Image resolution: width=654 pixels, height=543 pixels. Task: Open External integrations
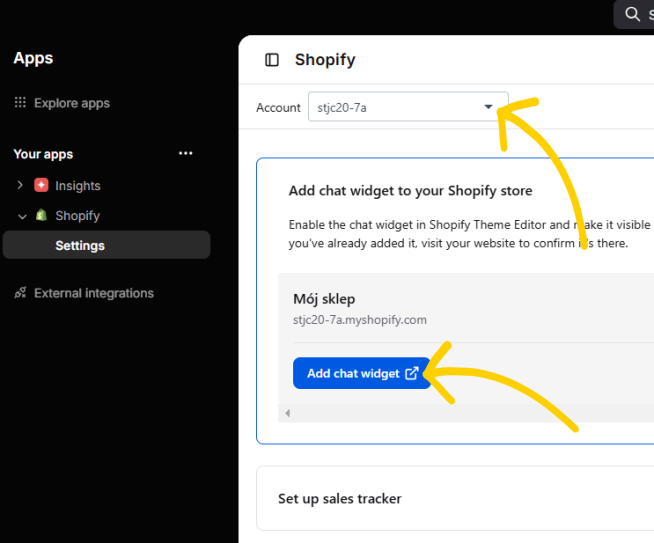pos(94,293)
